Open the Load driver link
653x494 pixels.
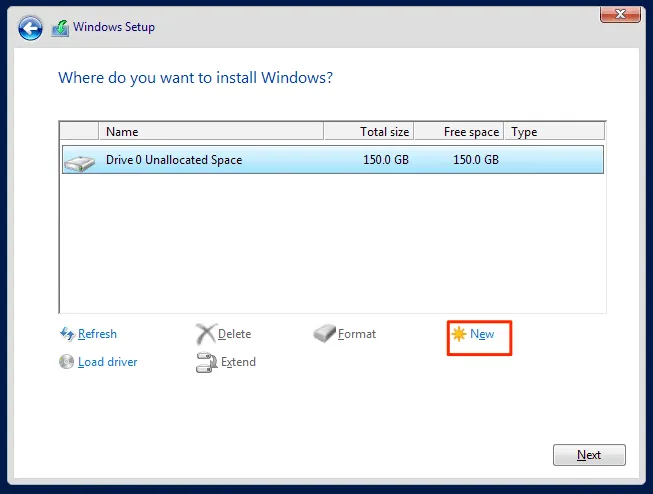pyautogui.click(x=107, y=362)
